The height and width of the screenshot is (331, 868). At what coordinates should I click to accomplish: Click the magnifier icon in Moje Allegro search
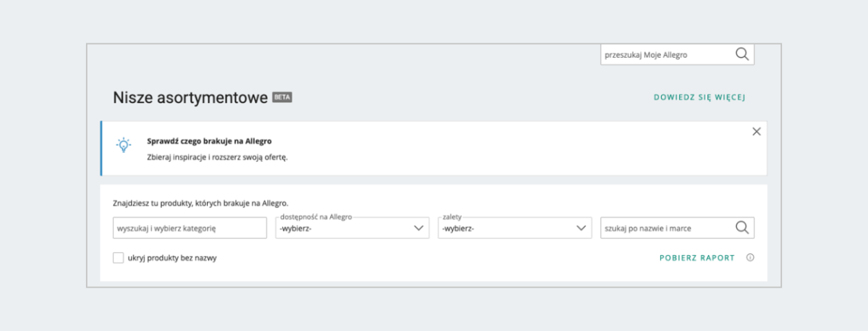742,54
